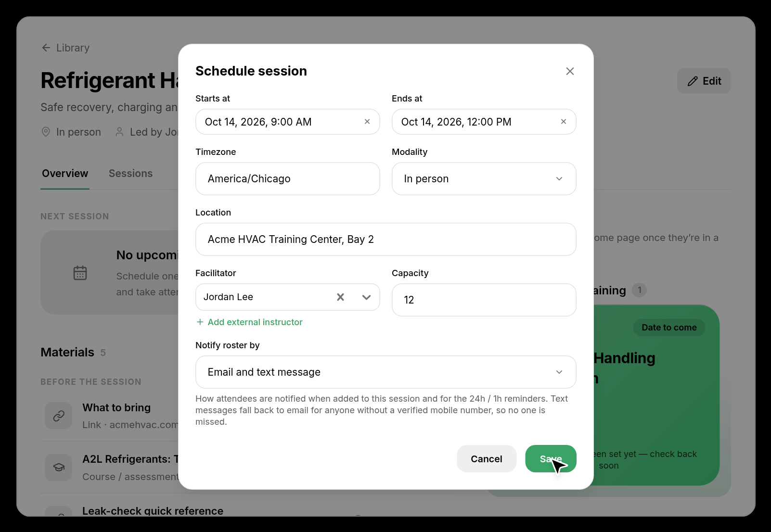Click the location pin icon near In person
This screenshot has width=771, height=532.
[x=46, y=132]
